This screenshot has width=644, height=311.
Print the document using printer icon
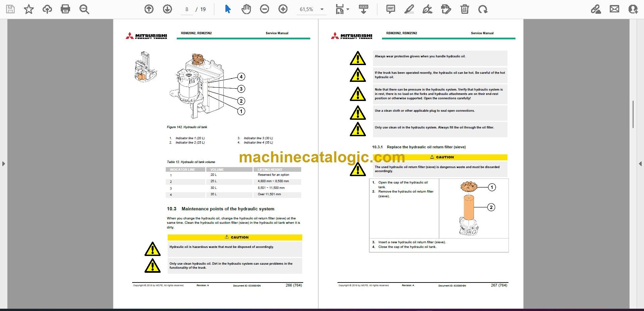click(x=65, y=9)
